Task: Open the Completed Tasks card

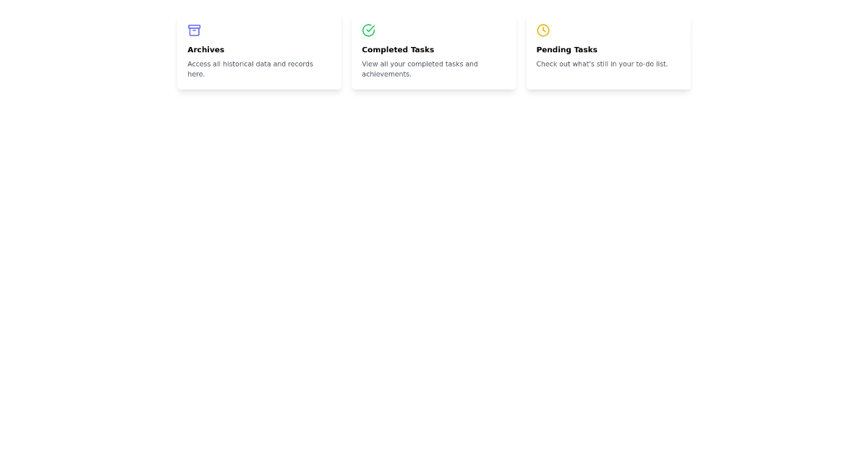Action: (434, 51)
